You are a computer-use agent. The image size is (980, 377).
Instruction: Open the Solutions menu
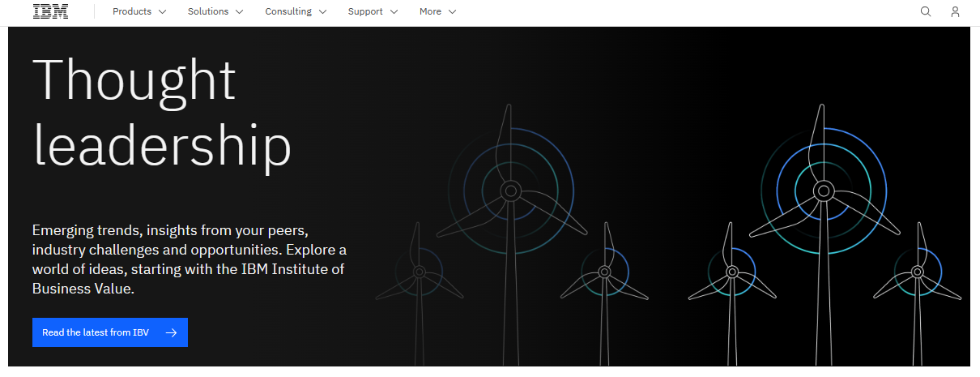(215, 11)
